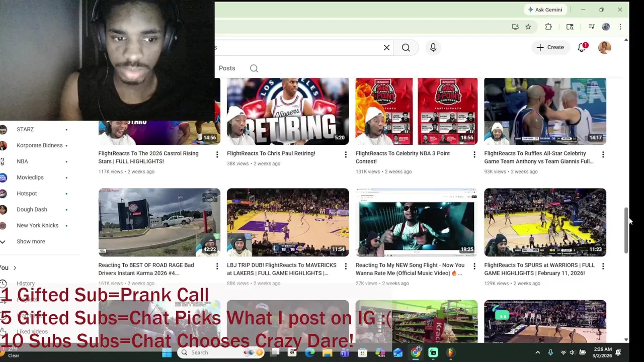Open Chrome three-dot menu

pyautogui.click(x=620, y=27)
